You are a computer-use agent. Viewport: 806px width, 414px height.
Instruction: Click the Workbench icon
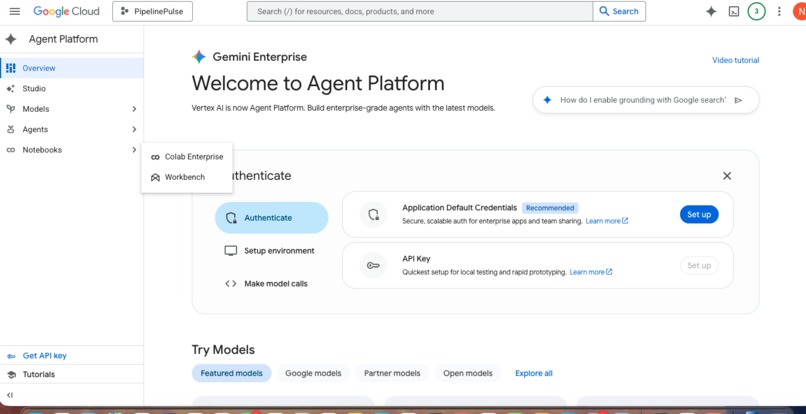point(155,177)
